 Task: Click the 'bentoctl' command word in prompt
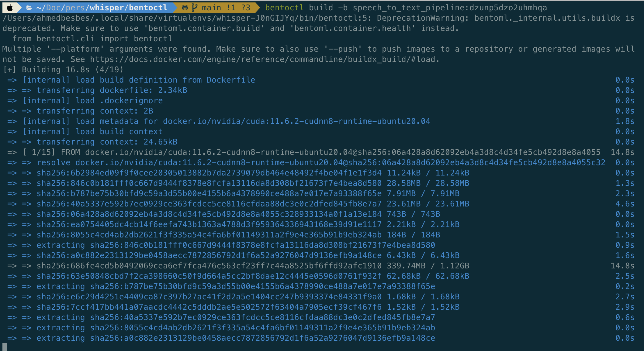coord(284,8)
